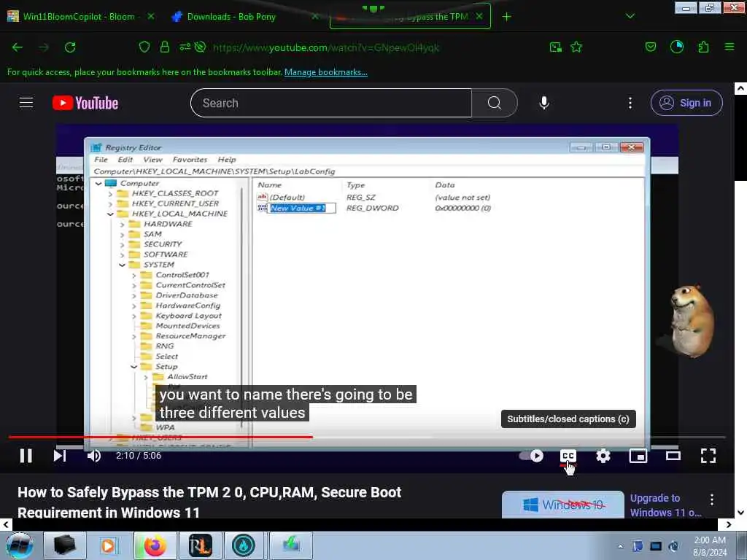Click the vertical scrollbar down arrow

tap(740, 513)
